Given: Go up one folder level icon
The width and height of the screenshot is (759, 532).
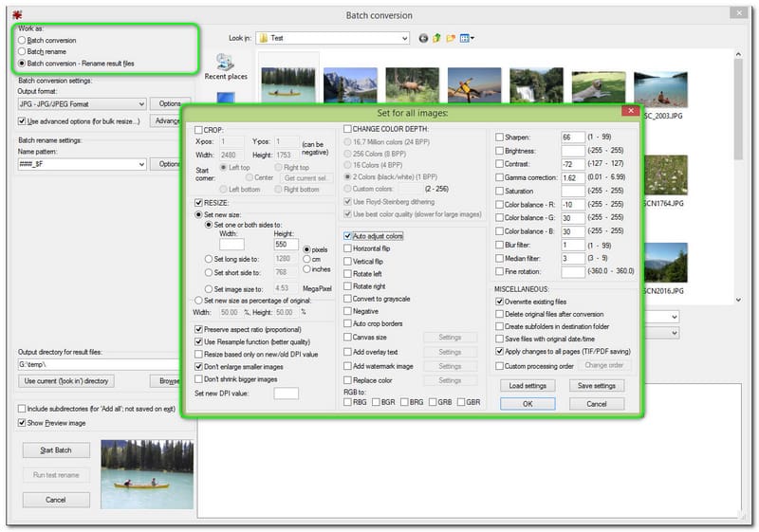Looking at the screenshot, I should 437,39.
